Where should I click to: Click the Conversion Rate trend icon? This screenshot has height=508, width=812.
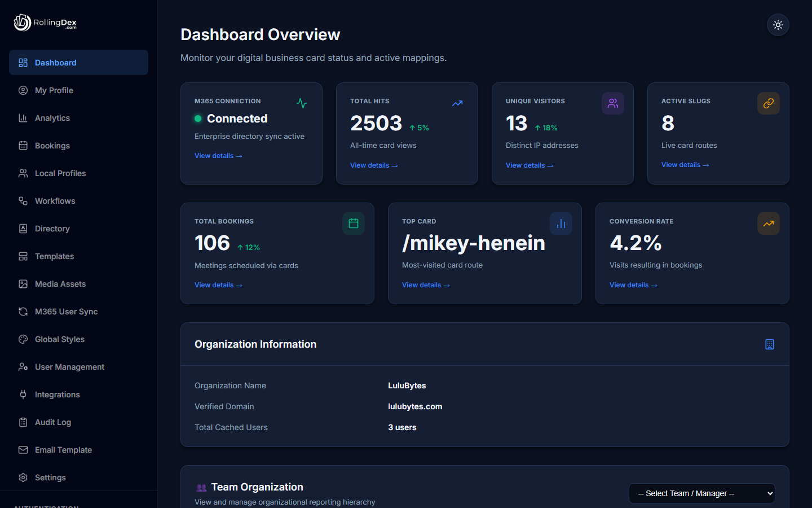769,224
